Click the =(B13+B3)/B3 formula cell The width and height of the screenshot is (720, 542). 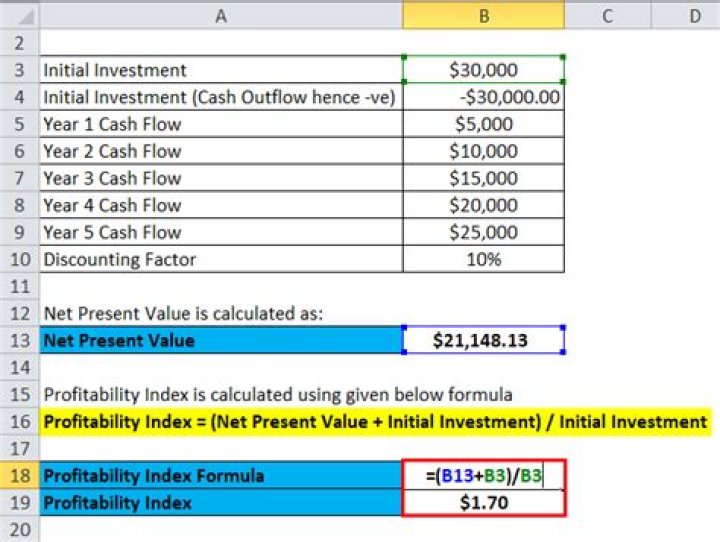coord(484,475)
